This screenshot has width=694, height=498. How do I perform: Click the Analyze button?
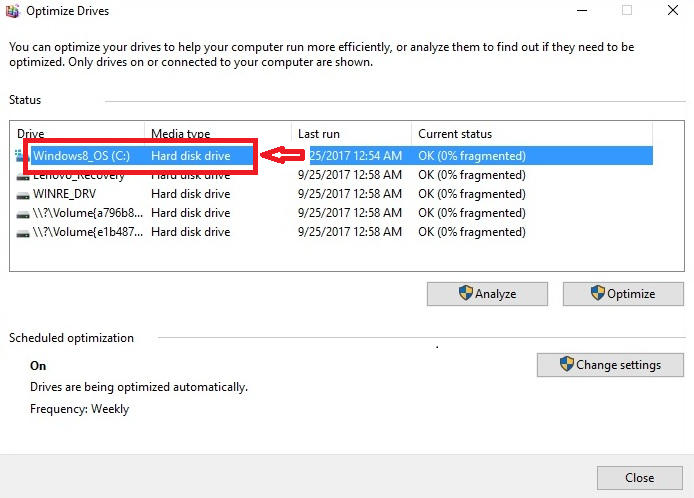(x=487, y=293)
